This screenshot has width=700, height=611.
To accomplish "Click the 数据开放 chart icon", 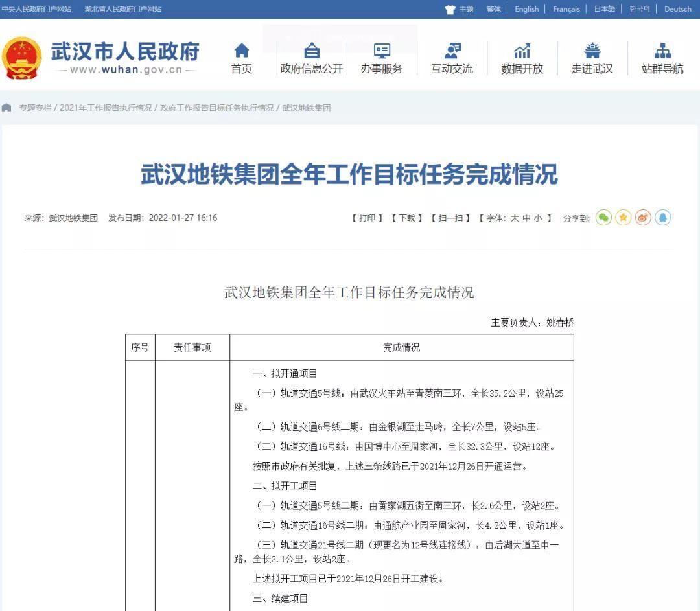I will [x=522, y=51].
